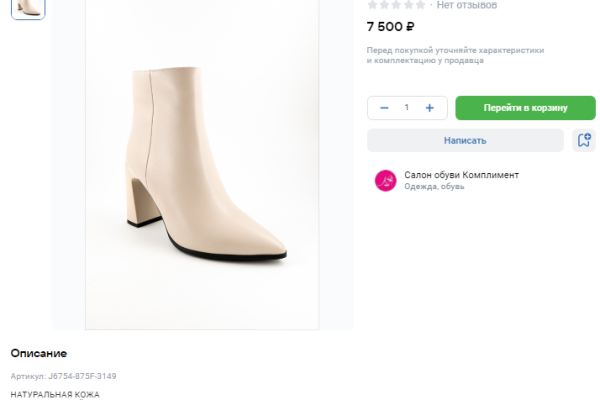
Task: Click the Нет отзывов reviews link
Action: 467,5
